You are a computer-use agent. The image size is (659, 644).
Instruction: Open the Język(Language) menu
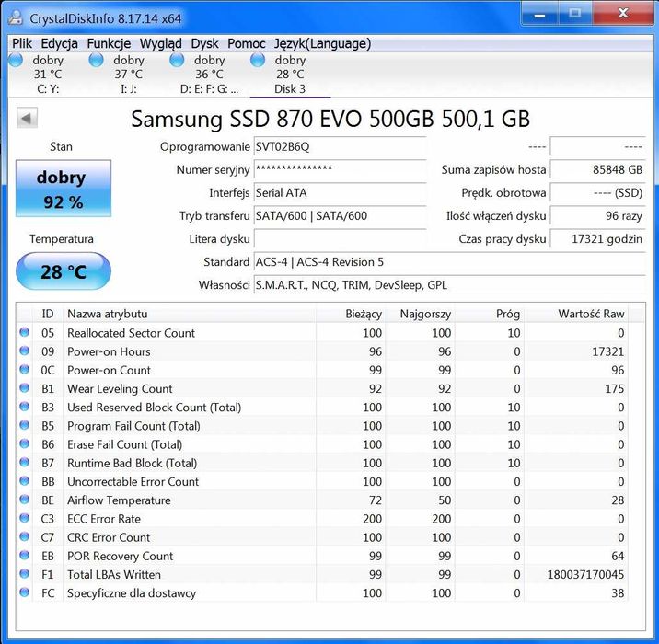tap(322, 43)
